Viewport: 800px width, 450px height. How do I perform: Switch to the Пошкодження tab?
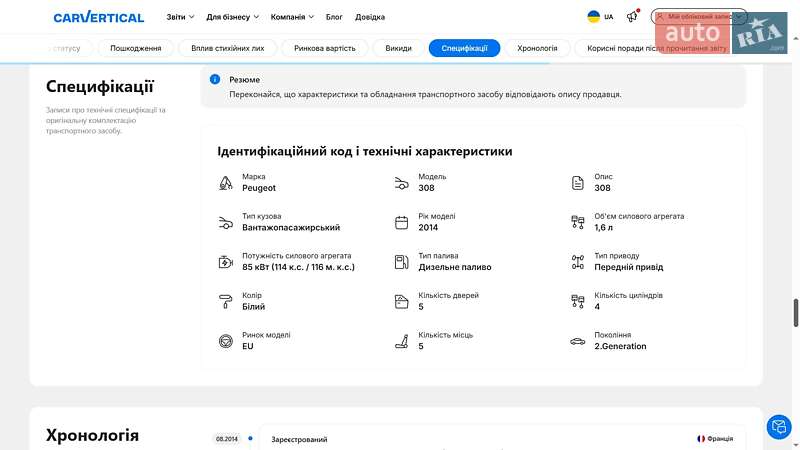tap(136, 48)
